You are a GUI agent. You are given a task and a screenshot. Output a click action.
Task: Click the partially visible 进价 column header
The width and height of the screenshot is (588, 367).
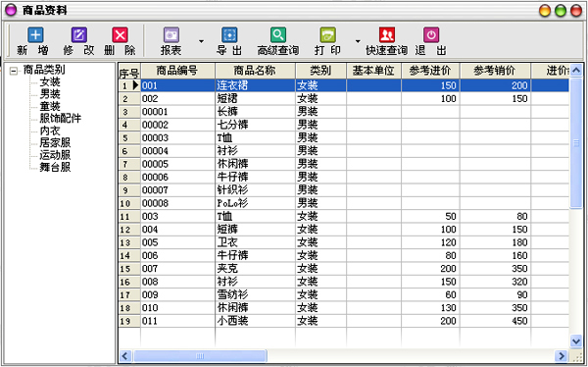click(x=551, y=71)
